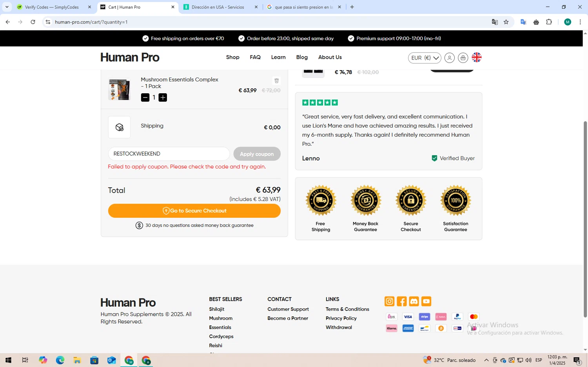Image resolution: width=588 pixels, height=367 pixels.
Task: Open Microsoft Edge from the taskbar
Action: click(x=60, y=360)
